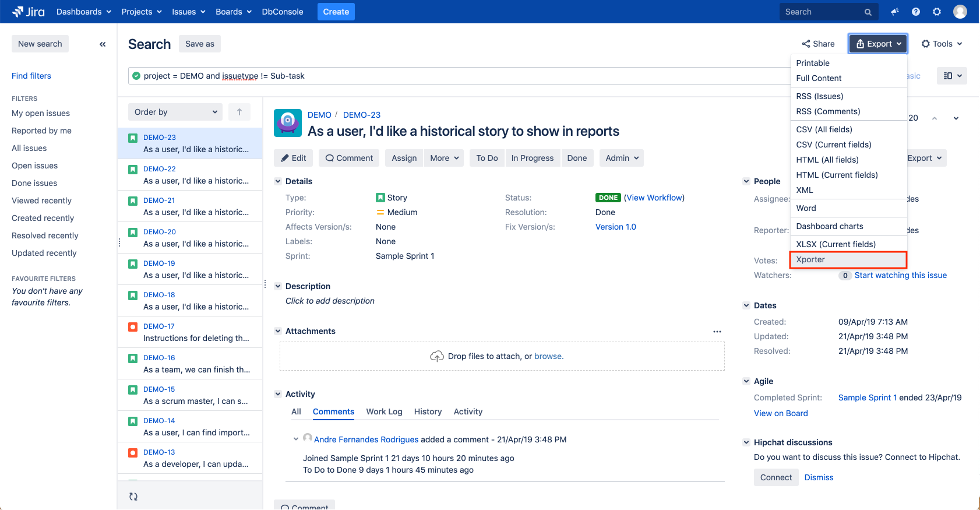Open the help question mark icon

pyautogui.click(x=916, y=12)
